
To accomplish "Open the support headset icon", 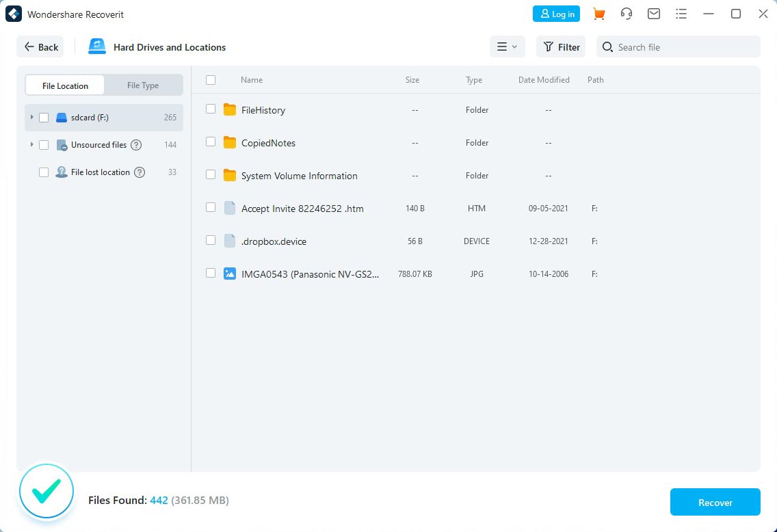I will [x=627, y=14].
